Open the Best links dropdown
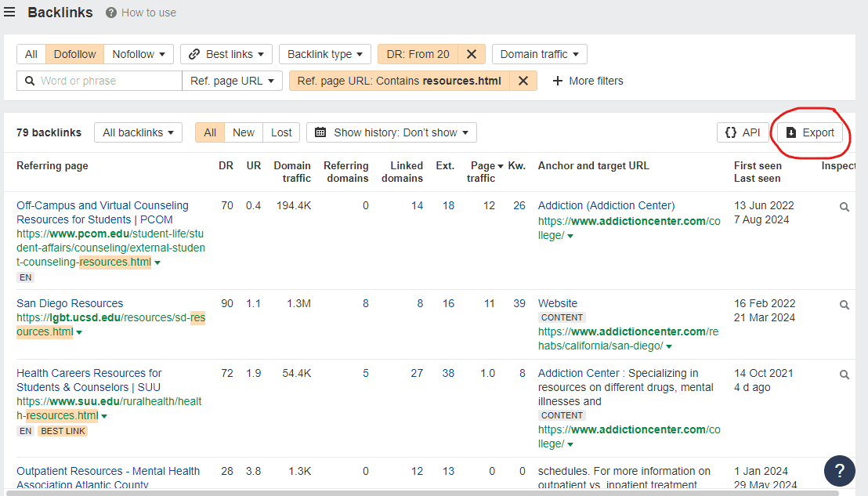 pyautogui.click(x=226, y=54)
